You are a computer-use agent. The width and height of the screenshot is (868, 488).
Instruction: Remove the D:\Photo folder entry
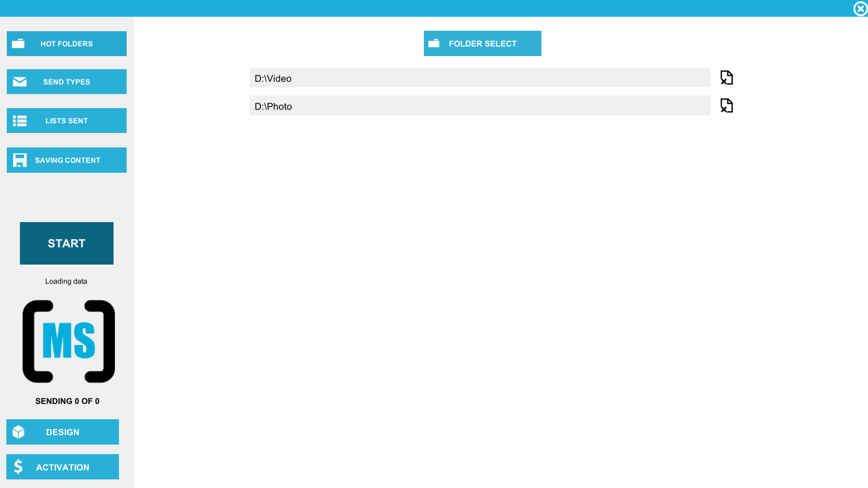tap(726, 106)
